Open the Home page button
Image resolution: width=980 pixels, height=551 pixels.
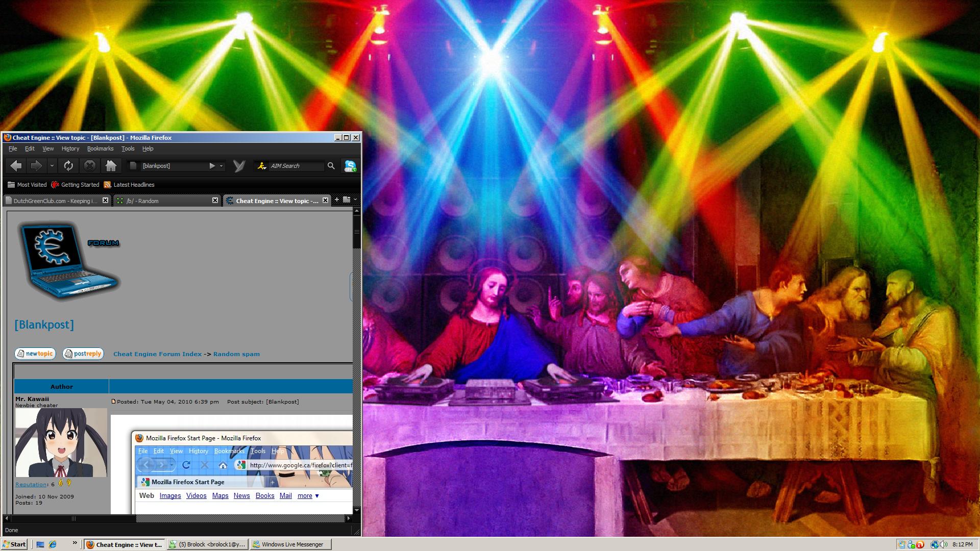pos(111,166)
